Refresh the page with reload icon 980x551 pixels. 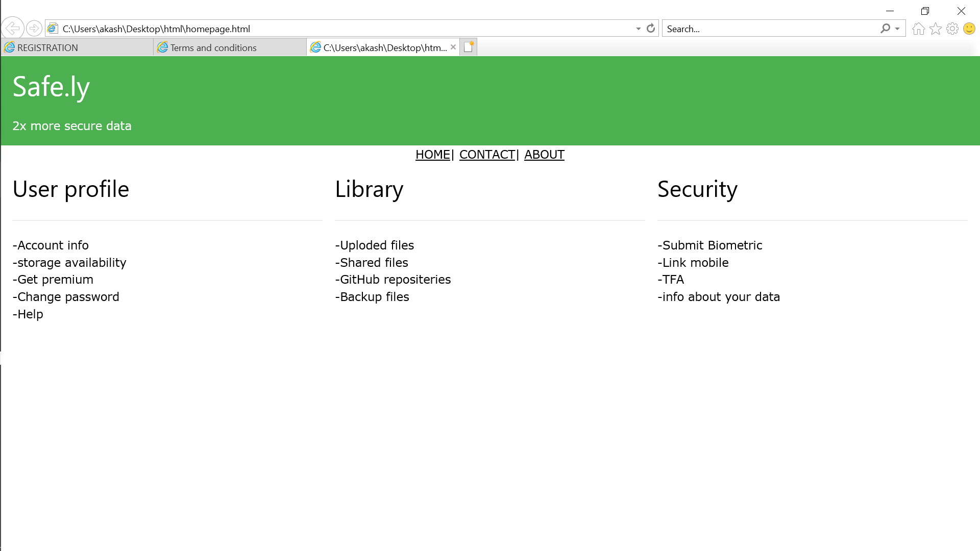coord(651,29)
